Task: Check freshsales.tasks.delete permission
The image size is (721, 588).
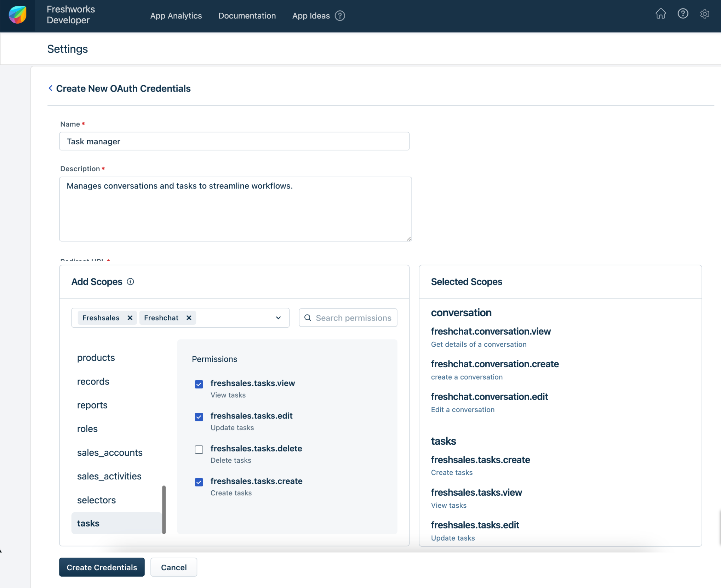Action: 199,449
